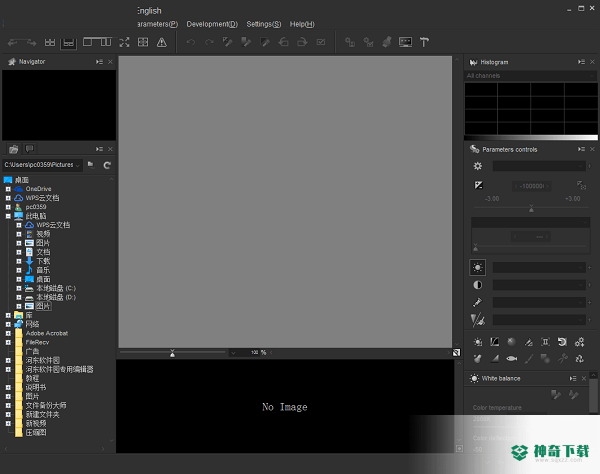The image size is (600, 474).
Task: Click the recycle arrows sub-control icon
Action: click(579, 358)
